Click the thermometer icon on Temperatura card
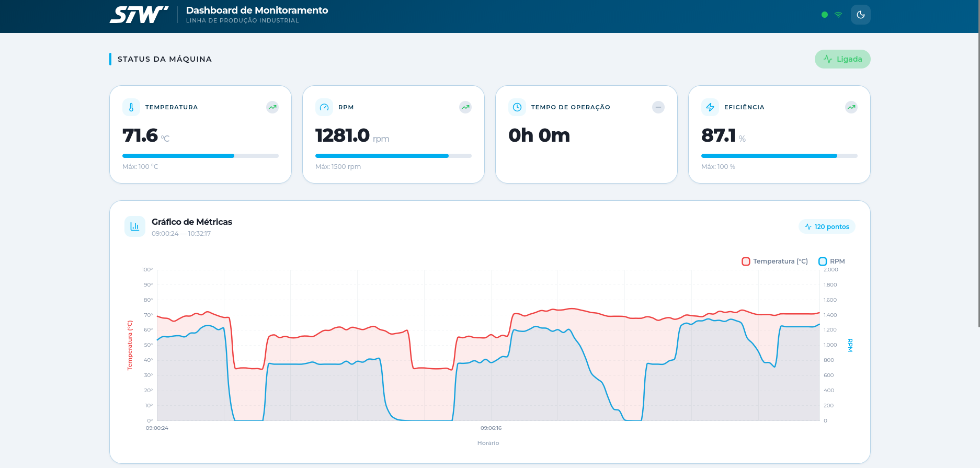 [x=131, y=107]
